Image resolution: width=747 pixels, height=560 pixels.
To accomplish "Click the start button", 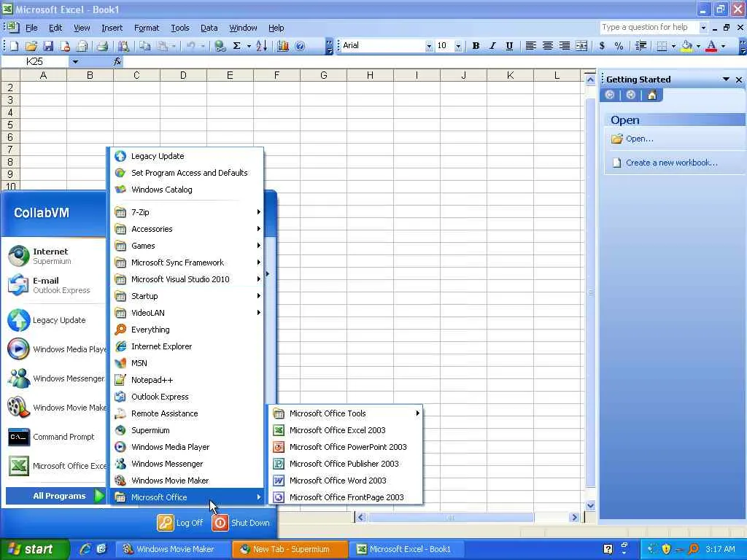I will point(35,549).
